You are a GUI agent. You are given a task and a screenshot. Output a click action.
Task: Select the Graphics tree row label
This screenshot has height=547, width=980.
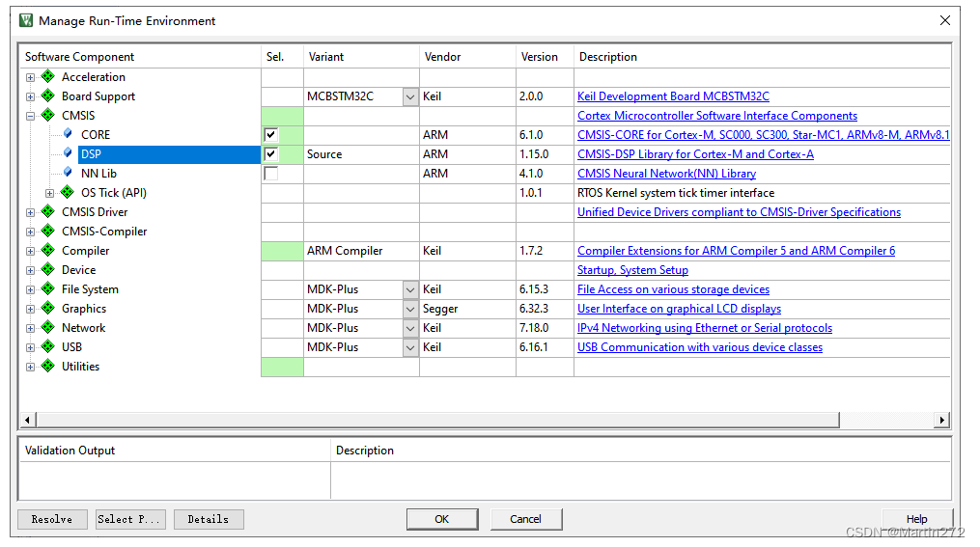click(84, 309)
